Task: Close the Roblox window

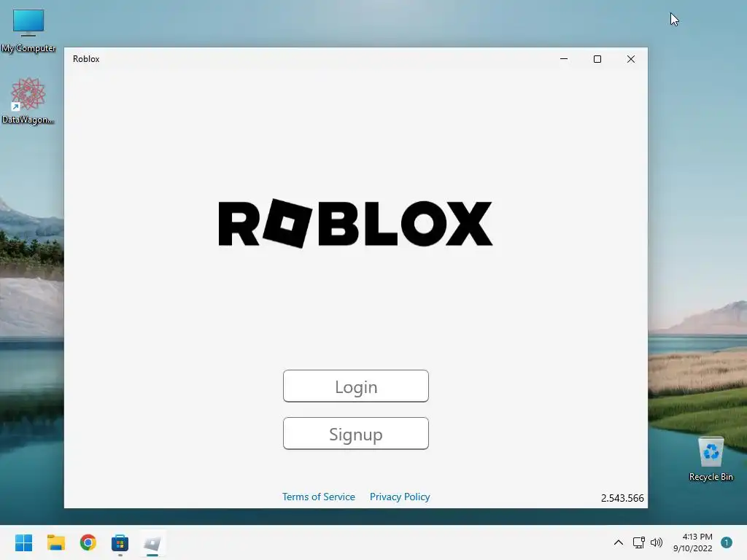Action: (631, 59)
